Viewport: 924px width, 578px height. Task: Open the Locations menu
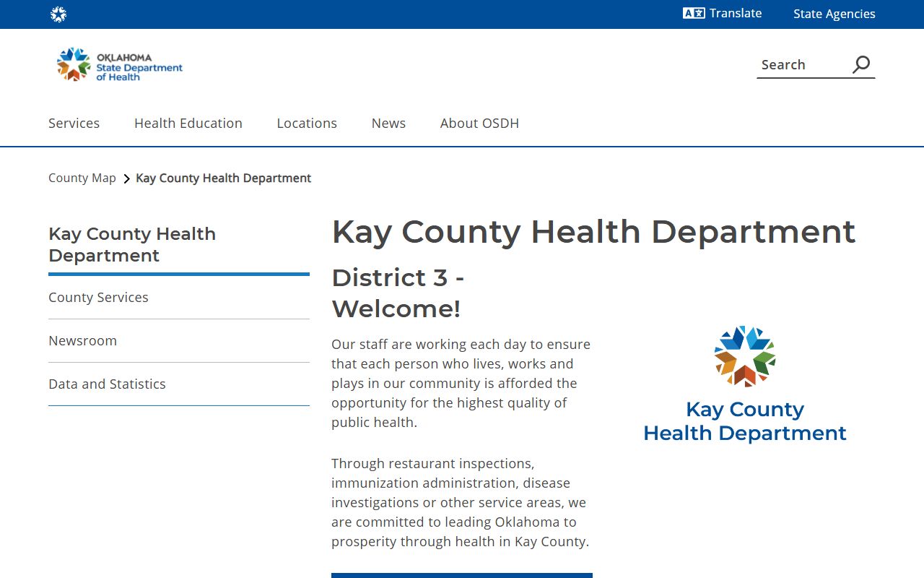(307, 123)
